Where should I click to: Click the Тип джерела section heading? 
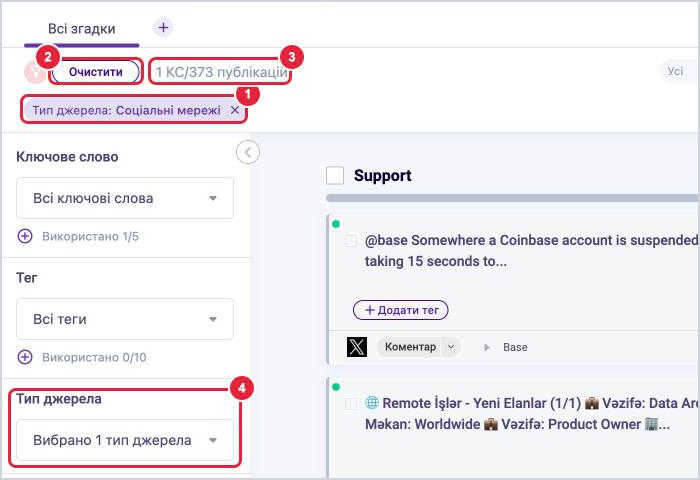click(x=59, y=399)
